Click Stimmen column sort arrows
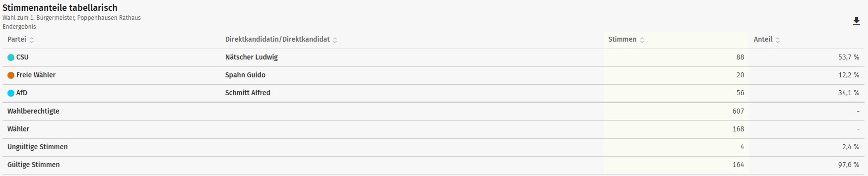The image size is (868, 176). click(x=642, y=40)
